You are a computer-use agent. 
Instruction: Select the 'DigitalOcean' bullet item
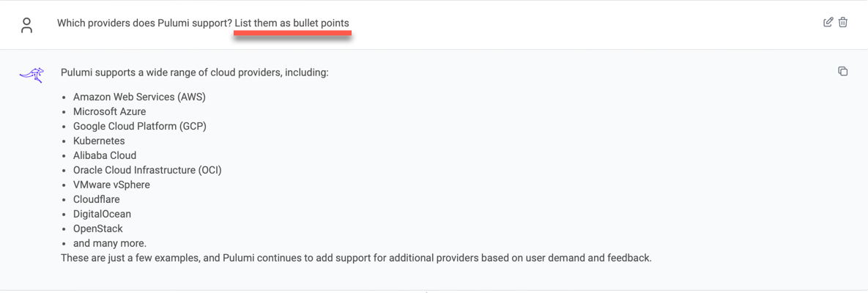pos(102,213)
